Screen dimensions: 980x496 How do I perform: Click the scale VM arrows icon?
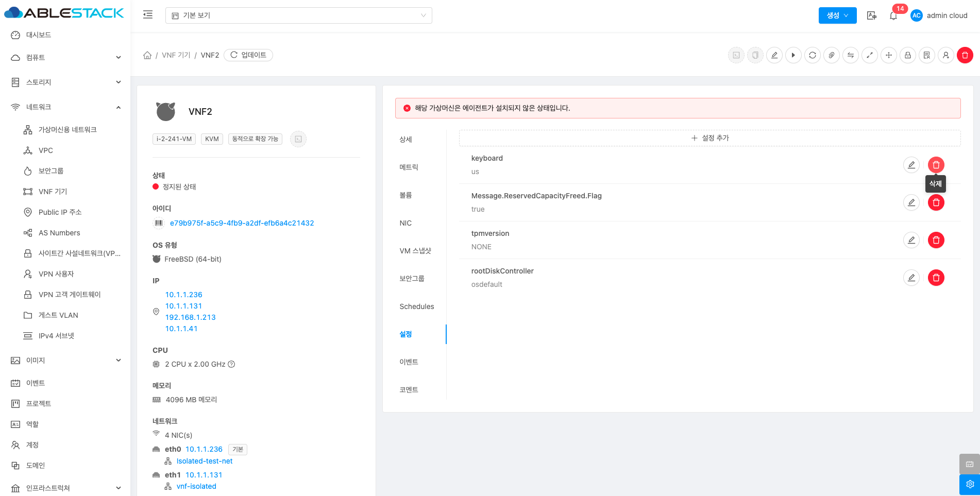click(870, 55)
